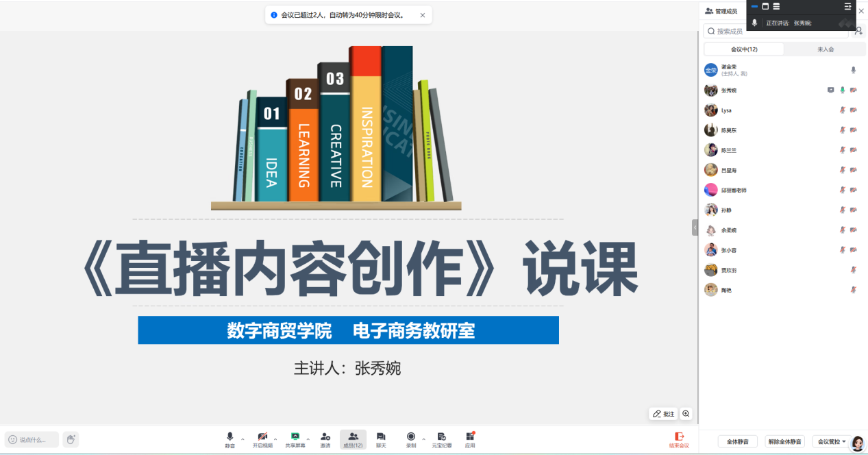
Task: Open the 应用 apps icon
Action: tap(470, 436)
